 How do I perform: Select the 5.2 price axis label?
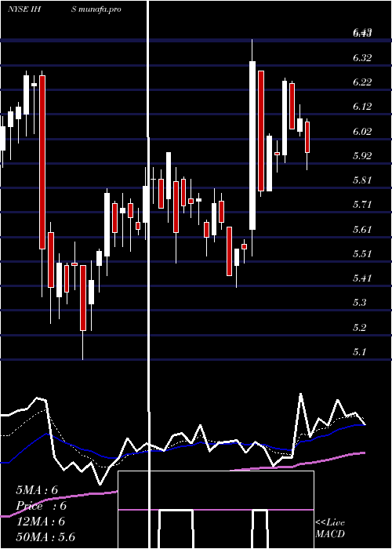360,328
